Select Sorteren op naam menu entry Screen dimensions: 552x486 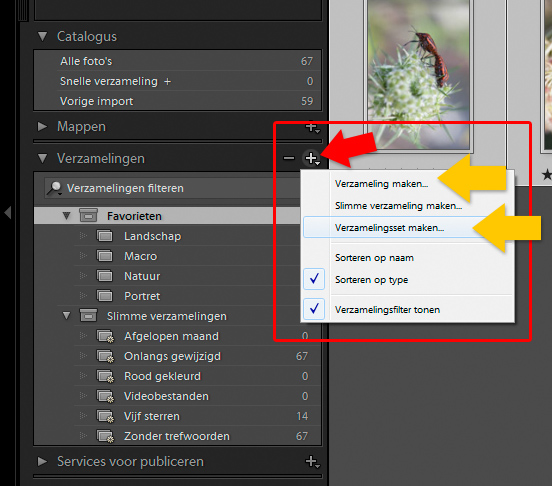[x=374, y=258]
